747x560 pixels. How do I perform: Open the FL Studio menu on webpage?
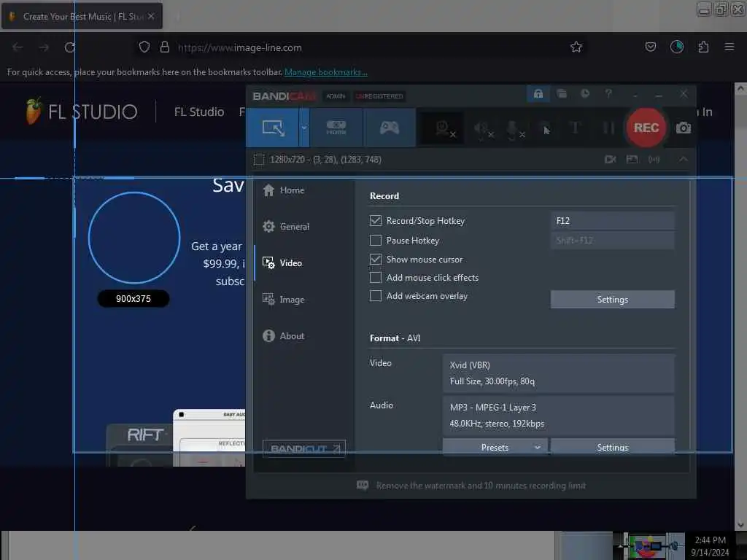coord(199,112)
